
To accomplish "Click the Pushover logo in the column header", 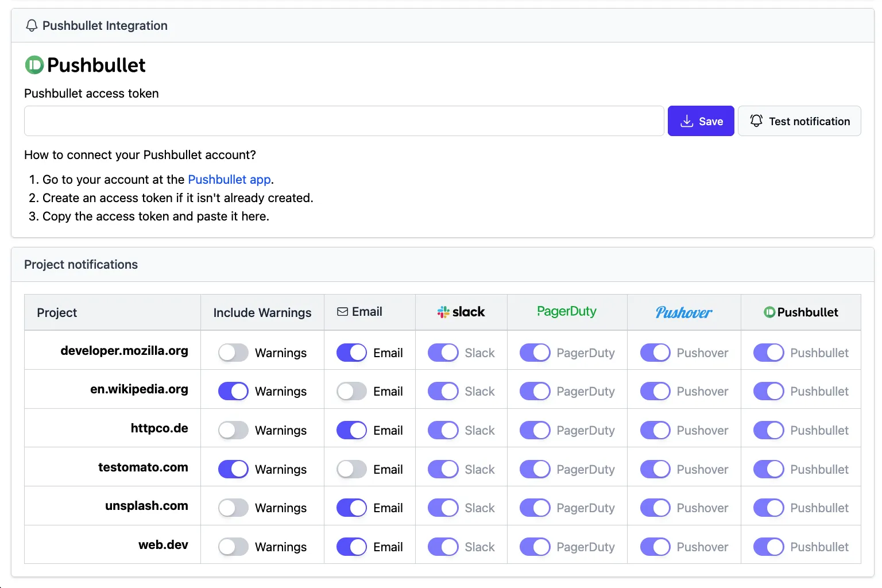I will pyautogui.click(x=683, y=312).
